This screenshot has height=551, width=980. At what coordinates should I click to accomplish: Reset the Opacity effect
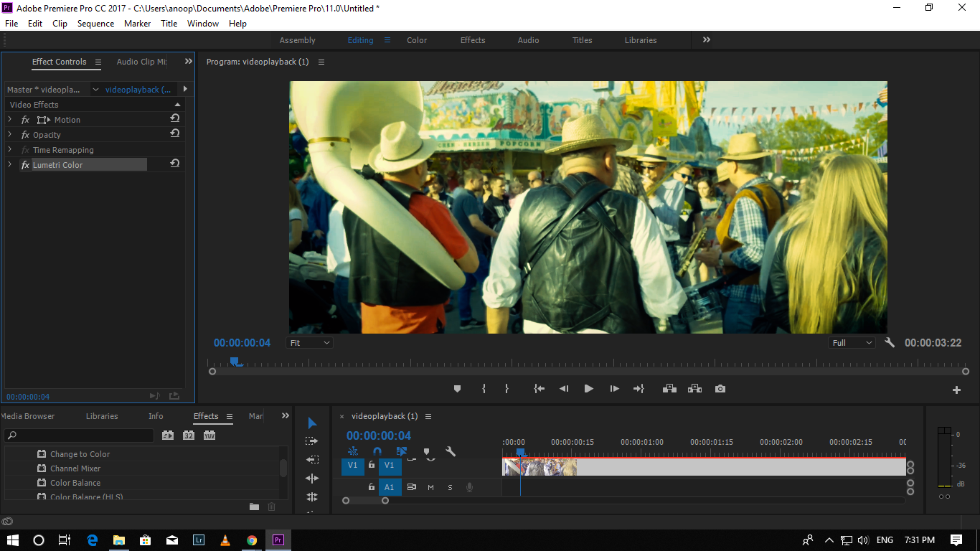175,133
